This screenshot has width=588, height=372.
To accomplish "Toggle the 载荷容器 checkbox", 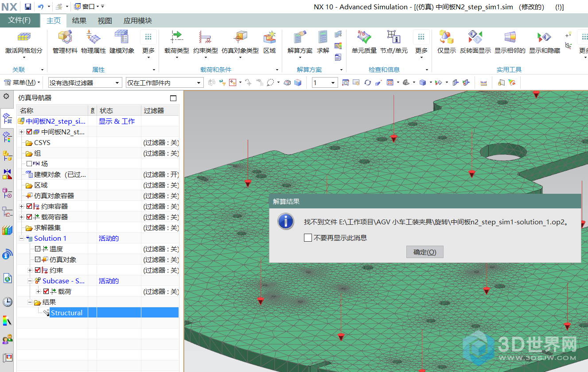I will click(29, 217).
